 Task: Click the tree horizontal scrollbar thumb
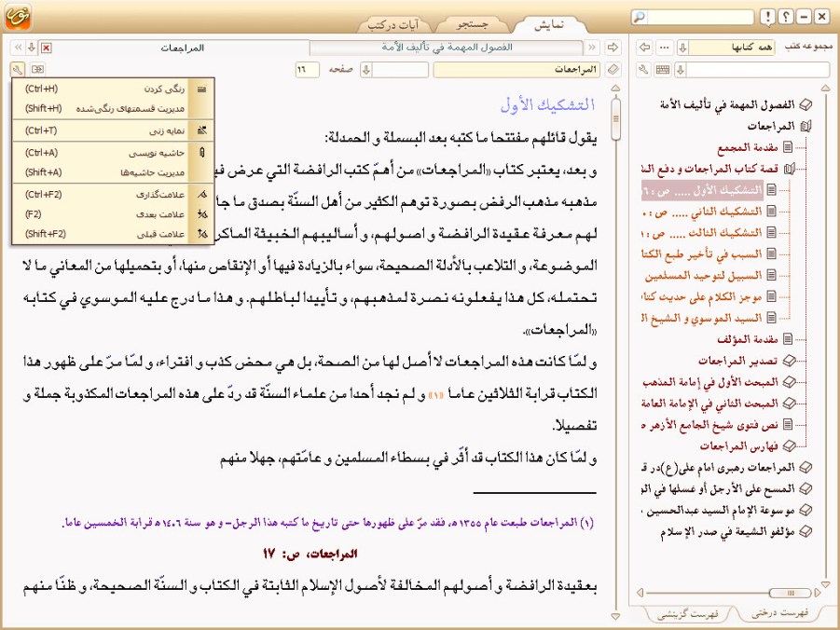790,593
